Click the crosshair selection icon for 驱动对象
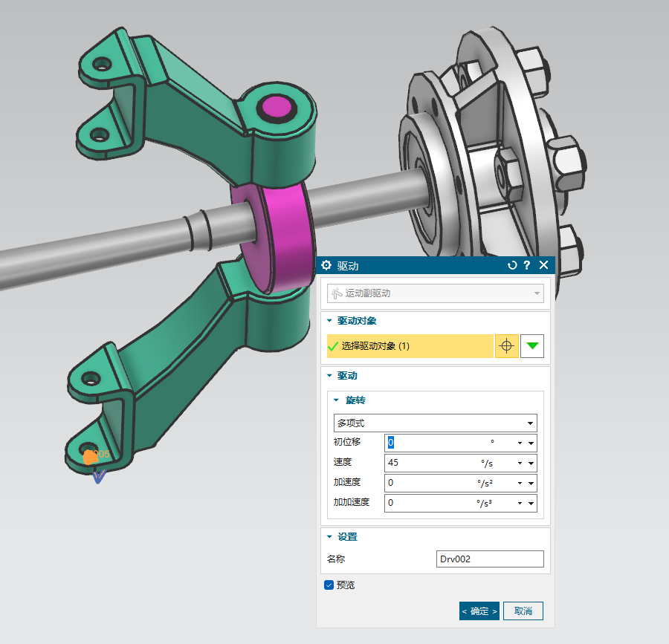Viewport: 669px width, 644px height. pos(506,346)
